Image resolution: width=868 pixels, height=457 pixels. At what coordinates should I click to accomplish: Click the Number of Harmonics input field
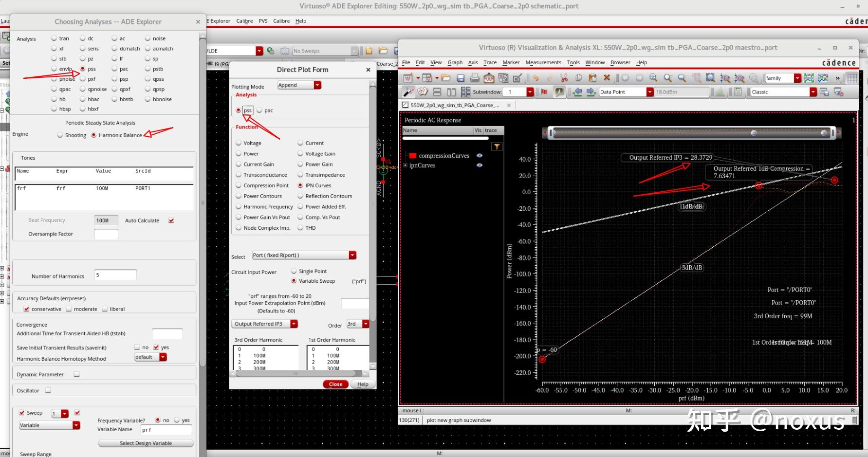tap(115, 275)
